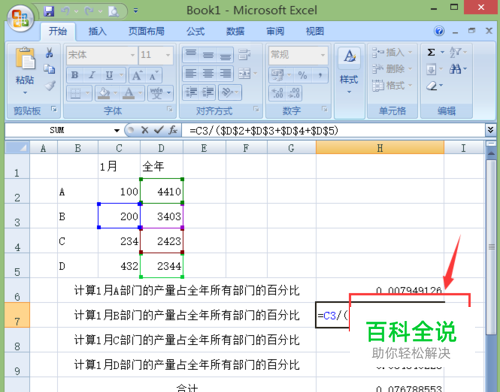Switch to the 页面布局 tab

(x=146, y=31)
